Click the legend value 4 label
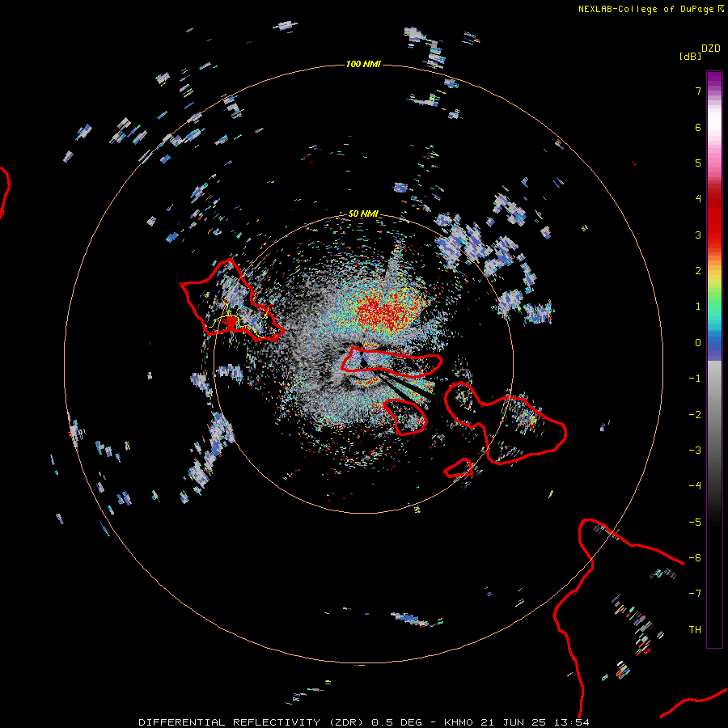The width and height of the screenshot is (728, 728). [698, 199]
